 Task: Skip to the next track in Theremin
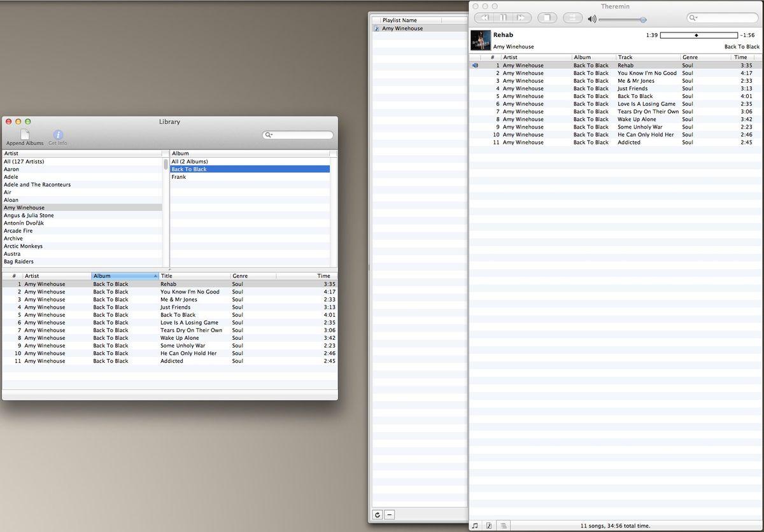click(521, 18)
